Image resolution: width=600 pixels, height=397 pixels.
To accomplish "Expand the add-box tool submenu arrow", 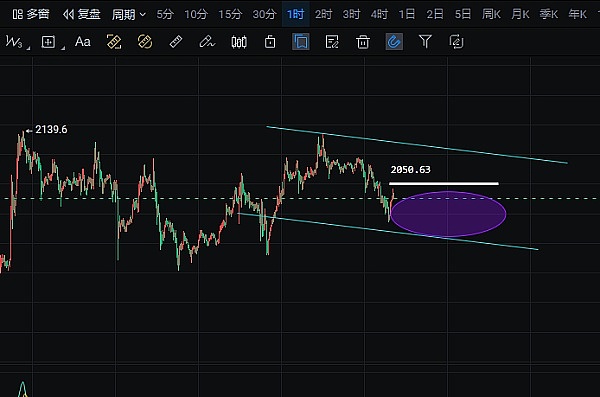I will [x=63, y=48].
